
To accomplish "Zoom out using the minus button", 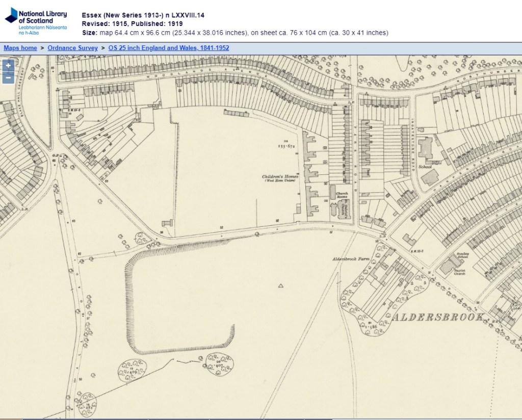I will (9, 77).
